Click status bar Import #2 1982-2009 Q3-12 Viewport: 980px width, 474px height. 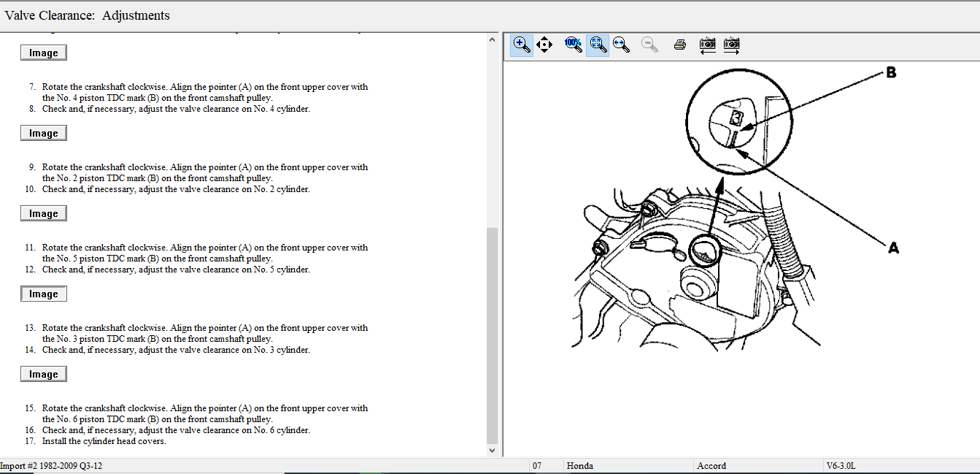(51, 466)
